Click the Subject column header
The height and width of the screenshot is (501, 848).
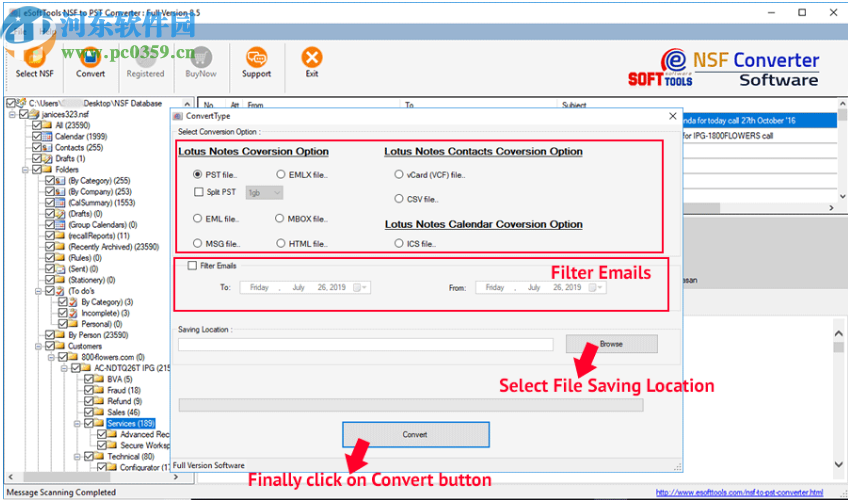574,105
